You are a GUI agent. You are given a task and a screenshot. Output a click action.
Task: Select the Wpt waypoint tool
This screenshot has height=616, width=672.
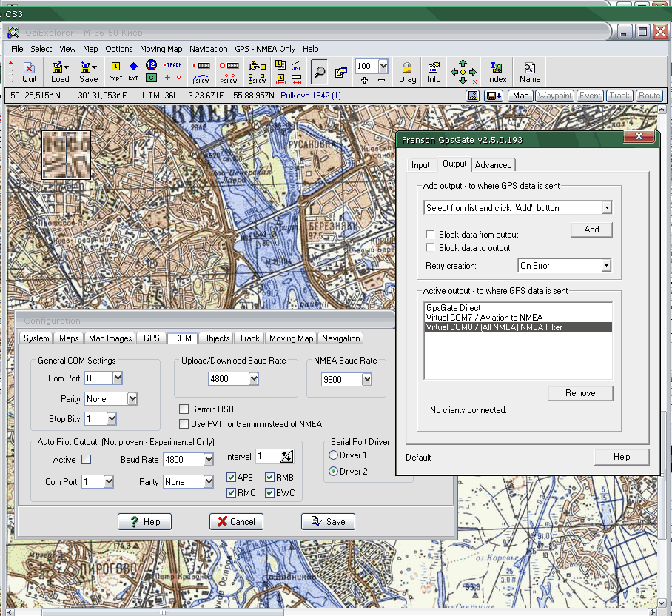tap(115, 72)
